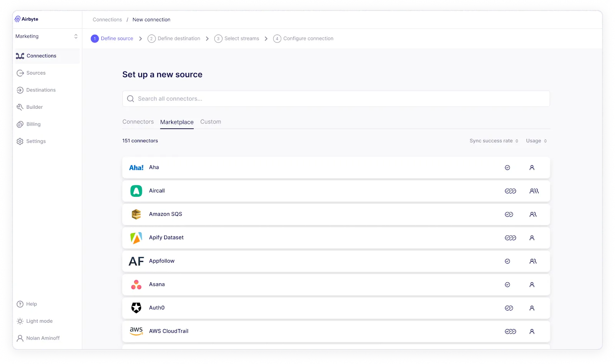Click the New connection breadcrumb text

151,20
